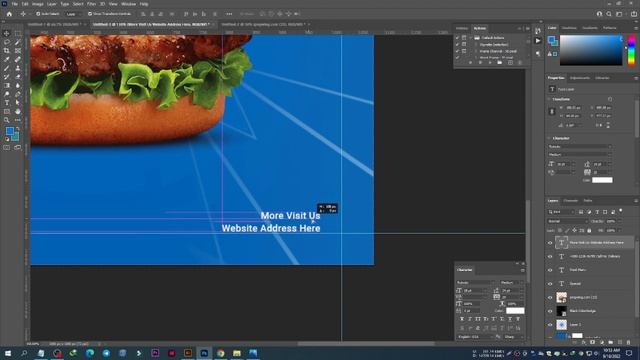640x360 pixels.
Task: Click the font size field in Character panel
Action: tap(473, 291)
